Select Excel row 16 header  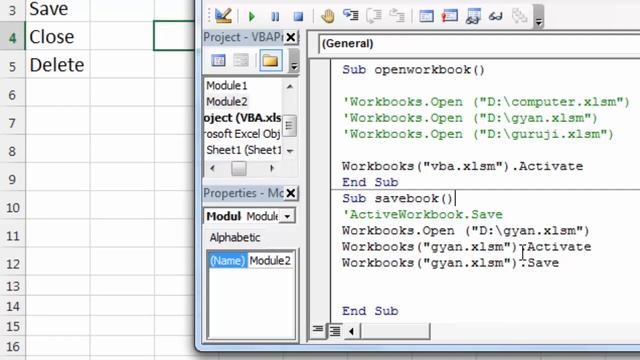12,347
